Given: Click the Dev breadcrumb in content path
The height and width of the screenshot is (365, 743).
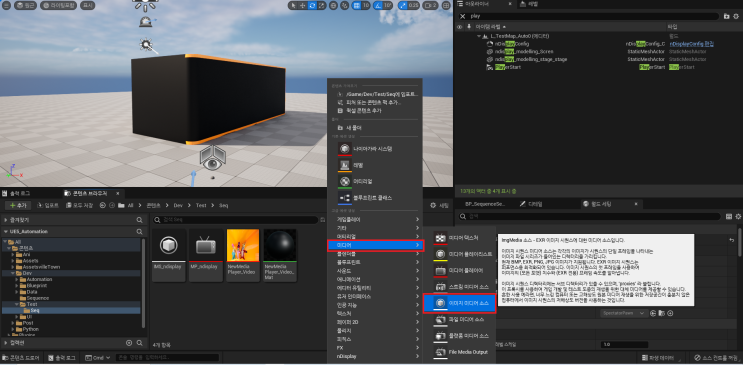Looking at the screenshot, I should [178, 205].
